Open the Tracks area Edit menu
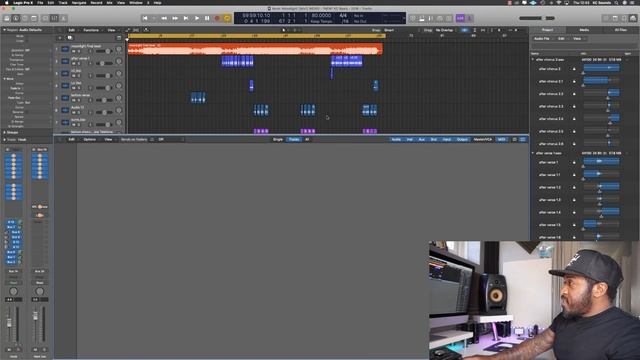The image size is (640, 360). click(x=71, y=30)
